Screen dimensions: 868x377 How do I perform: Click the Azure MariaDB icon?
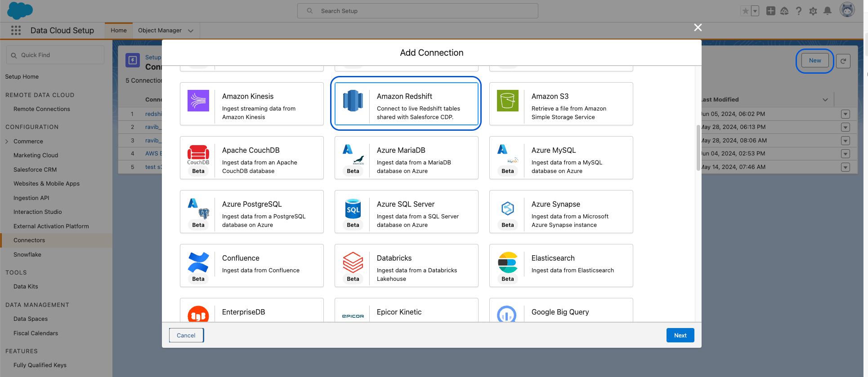pos(353,155)
